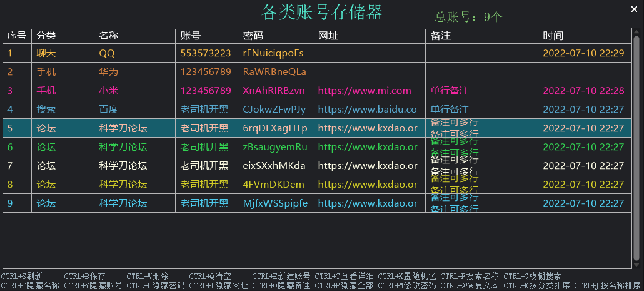Click the 分类 column header
Screen dimensions: 644x291
tap(63, 36)
